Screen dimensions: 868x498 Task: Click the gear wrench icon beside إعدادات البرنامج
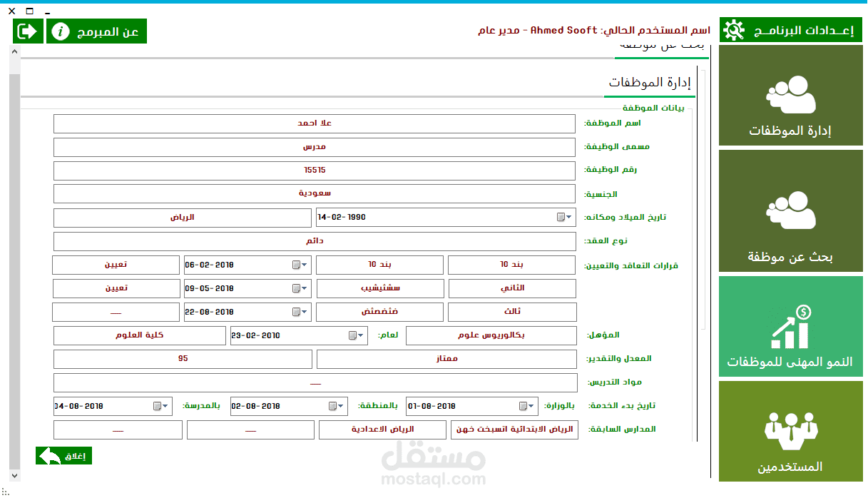click(x=732, y=31)
